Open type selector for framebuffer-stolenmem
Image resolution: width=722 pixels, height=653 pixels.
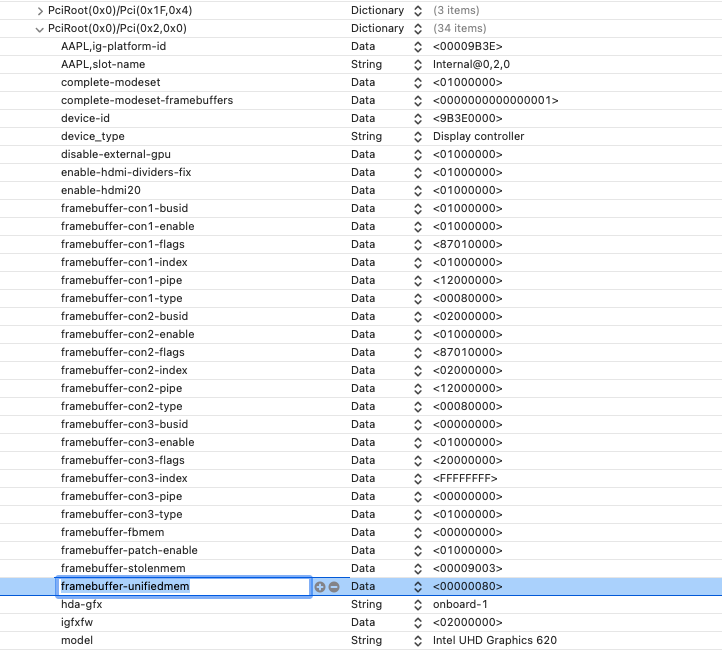(418, 569)
